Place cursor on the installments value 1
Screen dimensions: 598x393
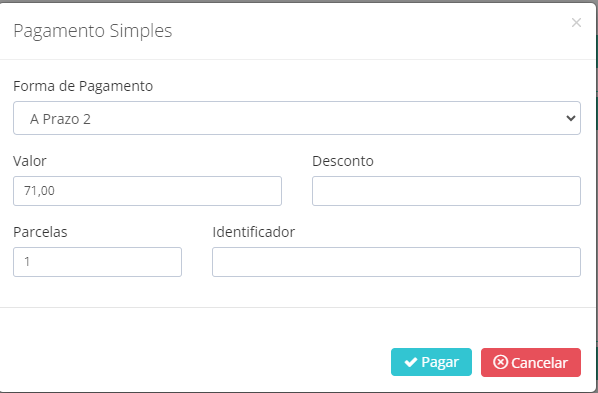(x=27, y=262)
